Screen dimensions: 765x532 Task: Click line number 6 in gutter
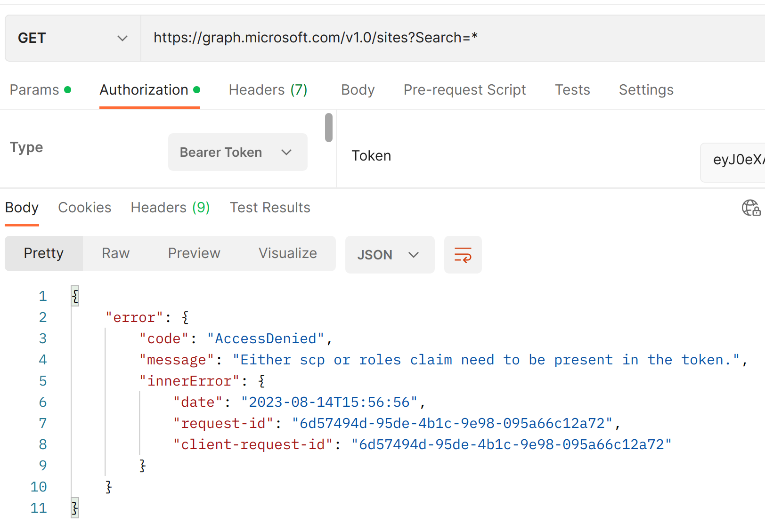pos(43,402)
